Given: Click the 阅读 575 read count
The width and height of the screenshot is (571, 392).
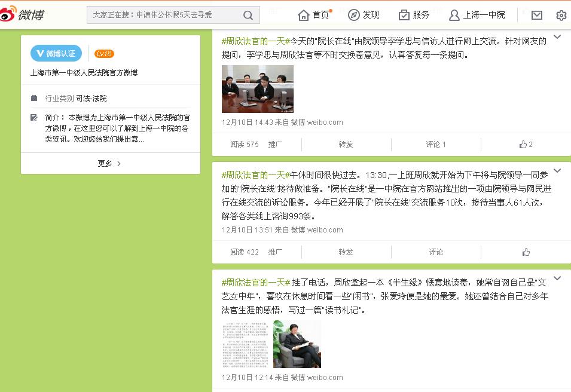Looking at the screenshot, I should coord(245,145).
